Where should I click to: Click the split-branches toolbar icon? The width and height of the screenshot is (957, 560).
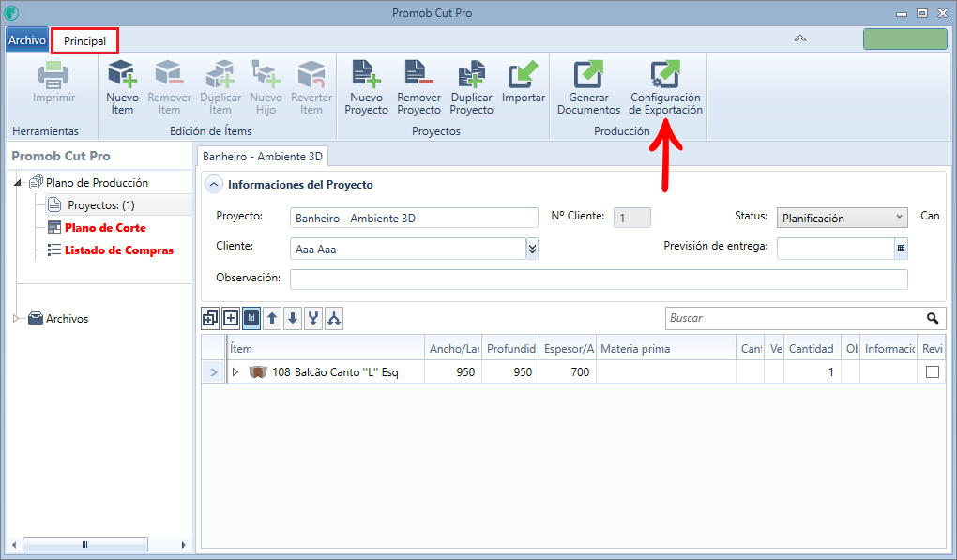334,318
